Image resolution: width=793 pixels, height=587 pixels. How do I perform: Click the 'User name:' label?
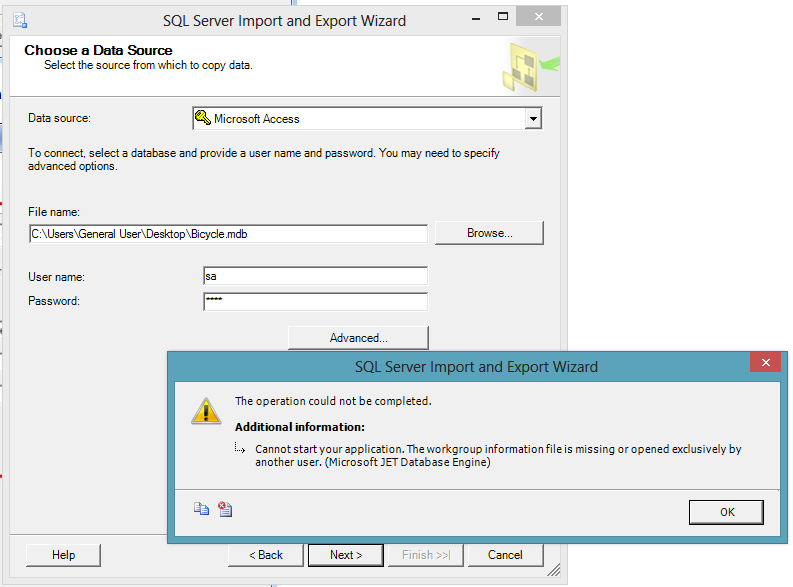[x=56, y=277]
